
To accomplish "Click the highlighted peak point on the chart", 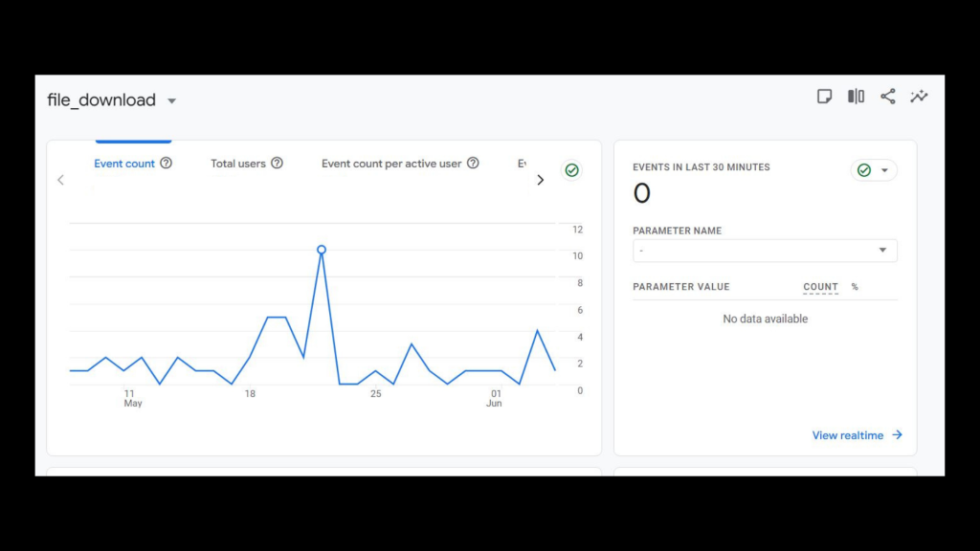I will 322,250.
